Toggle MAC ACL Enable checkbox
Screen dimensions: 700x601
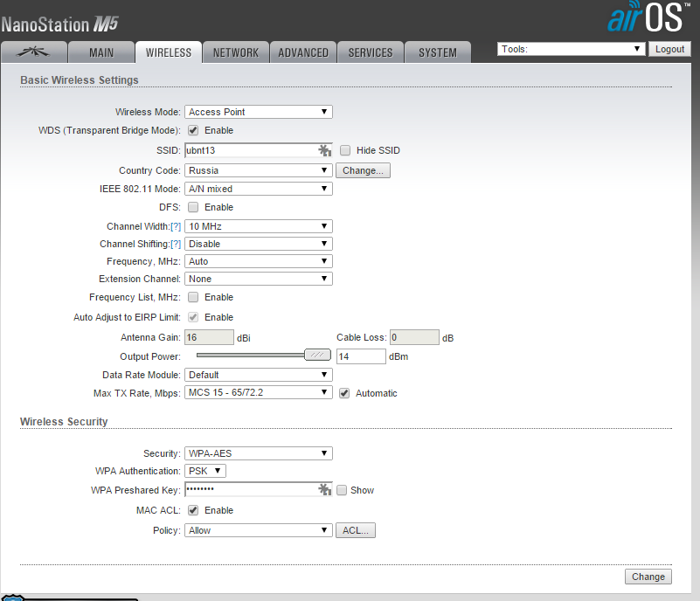(193, 510)
